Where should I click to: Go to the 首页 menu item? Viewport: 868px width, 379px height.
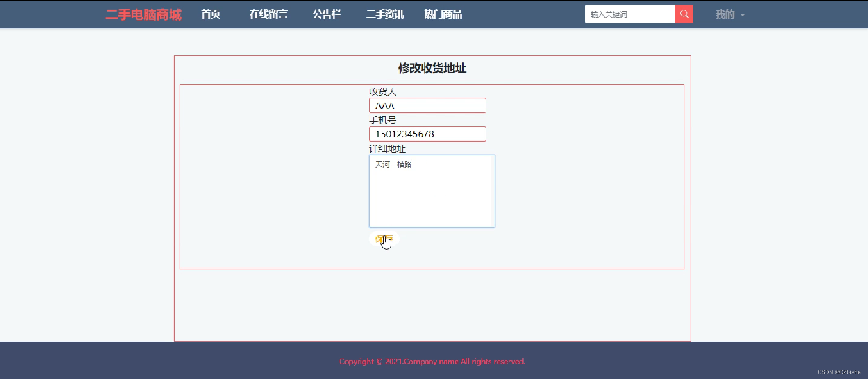[x=211, y=14]
